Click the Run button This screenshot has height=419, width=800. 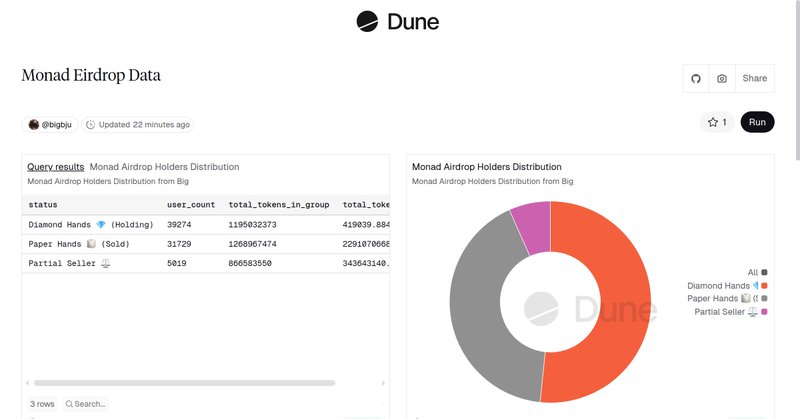point(757,122)
